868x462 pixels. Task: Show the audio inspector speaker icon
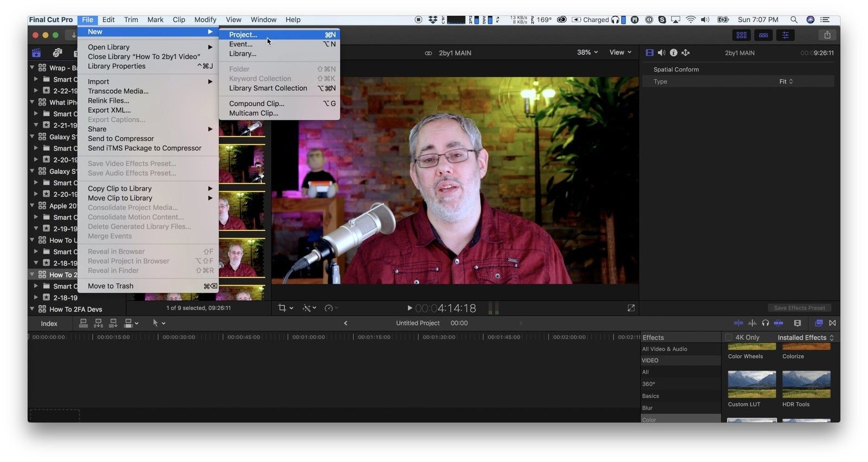coord(661,53)
